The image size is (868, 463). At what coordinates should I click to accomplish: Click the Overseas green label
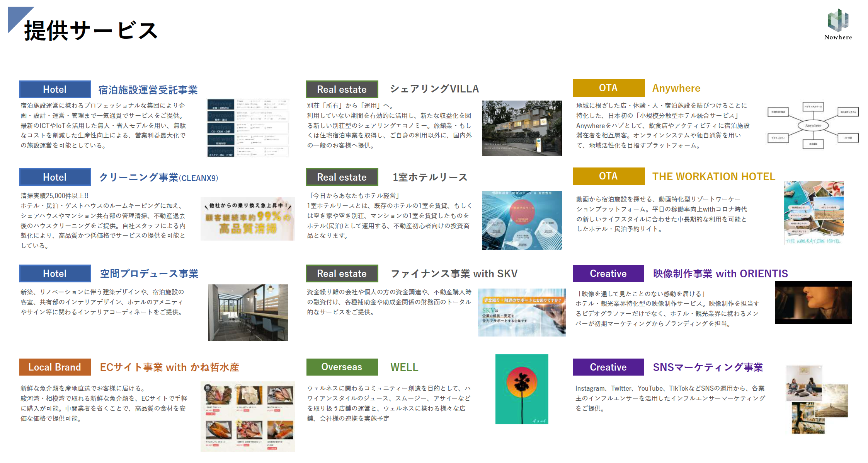pos(342,367)
